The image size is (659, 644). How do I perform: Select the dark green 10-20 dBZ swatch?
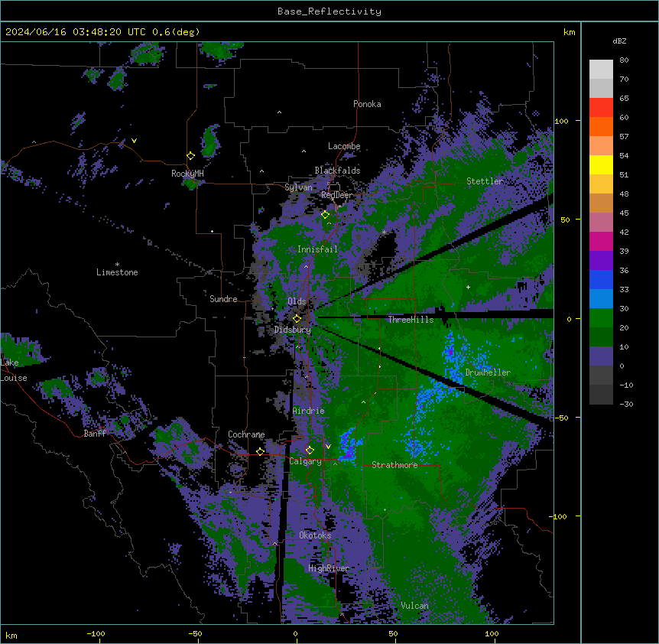tap(601, 337)
